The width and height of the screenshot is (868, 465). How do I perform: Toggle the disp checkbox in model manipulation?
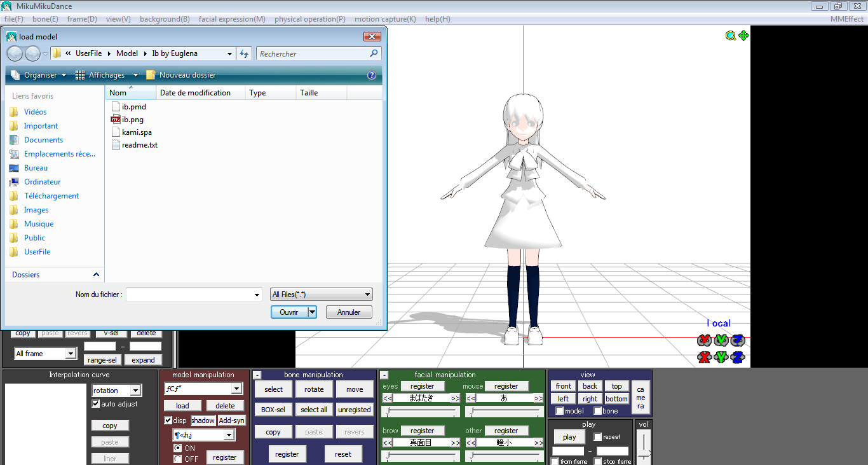click(168, 420)
